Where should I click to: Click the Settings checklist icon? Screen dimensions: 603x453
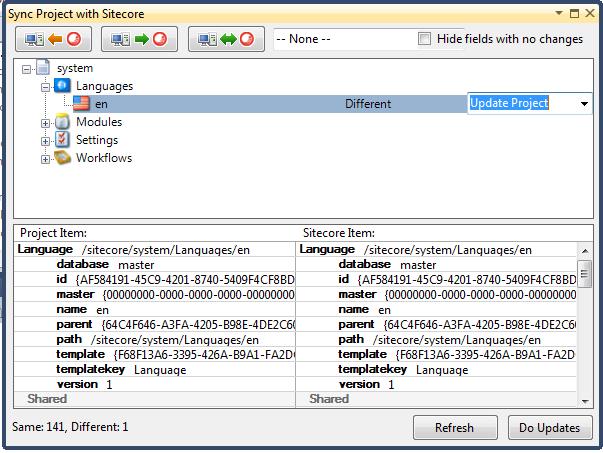[x=62, y=139]
